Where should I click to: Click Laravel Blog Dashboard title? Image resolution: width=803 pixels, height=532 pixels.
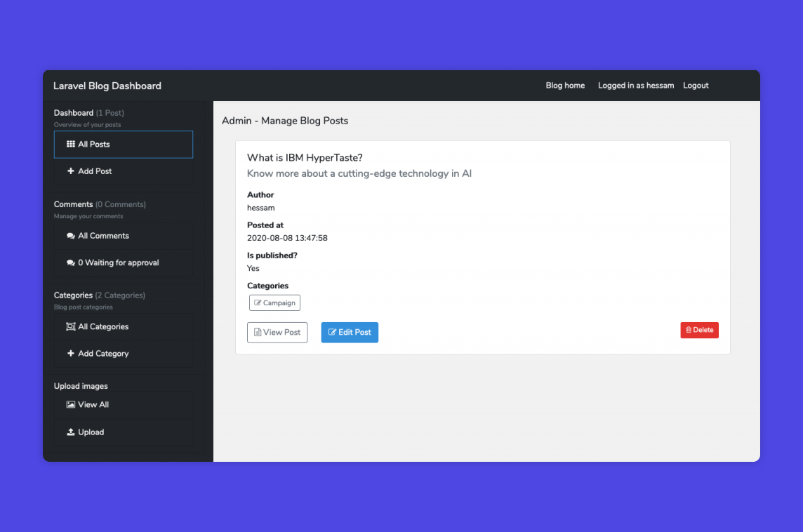pos(107,86)
